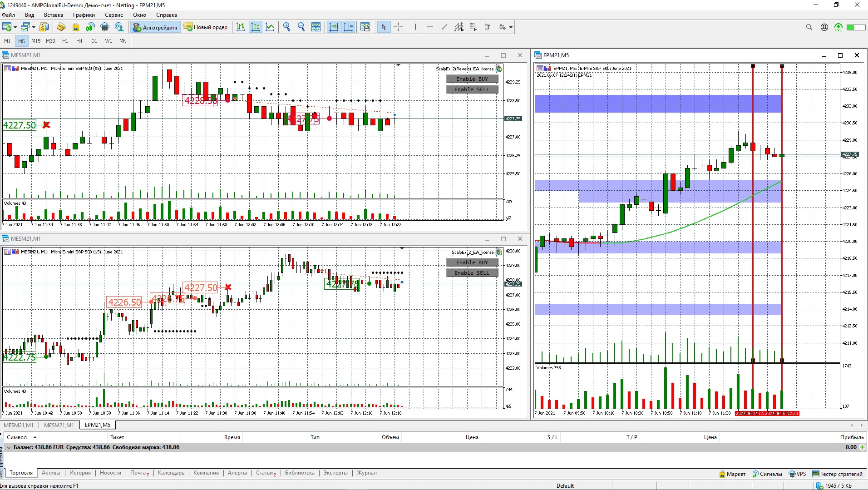Open Маркет link at bottom right
868x490 pixels.
point(732,474)
